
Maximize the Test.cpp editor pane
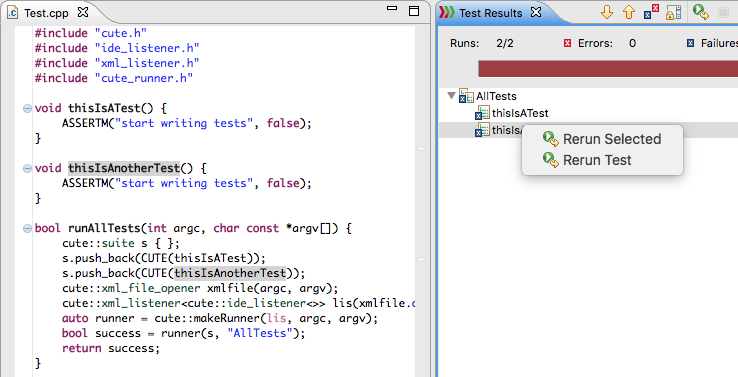pos(414,11)
